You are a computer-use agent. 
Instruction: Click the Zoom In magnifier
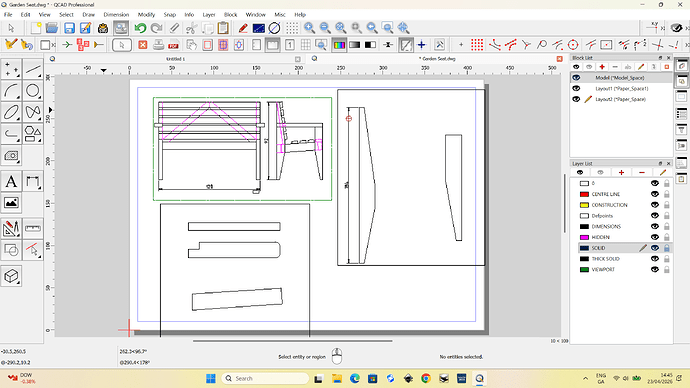pyautogui.click(x=309, y=28)
